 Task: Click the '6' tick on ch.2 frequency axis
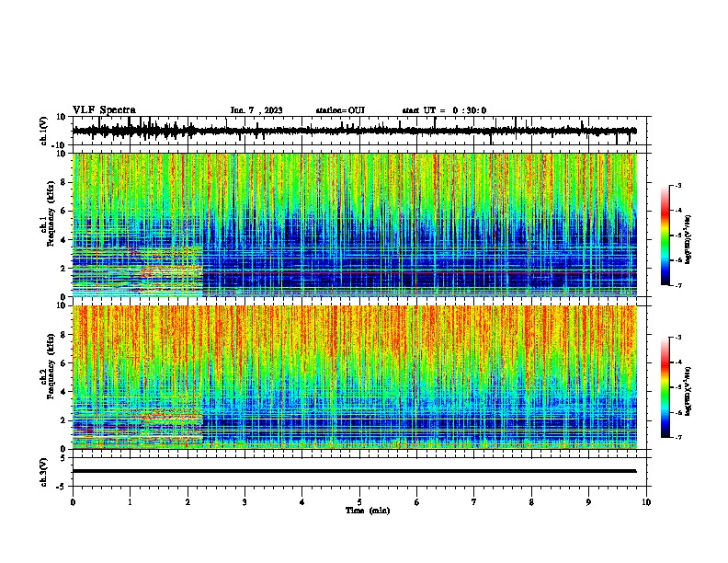pos(64,362)
